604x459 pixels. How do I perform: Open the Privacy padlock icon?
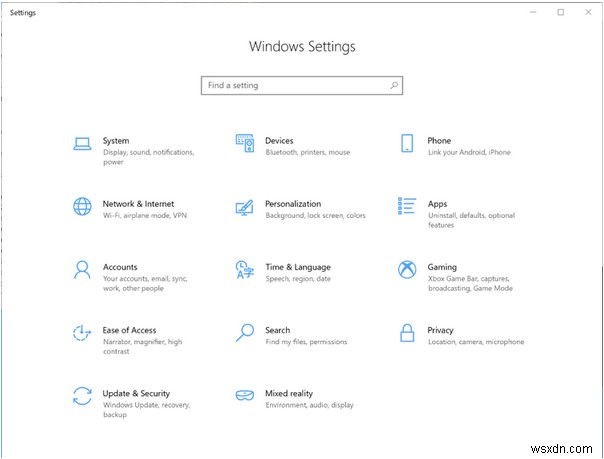407,333
